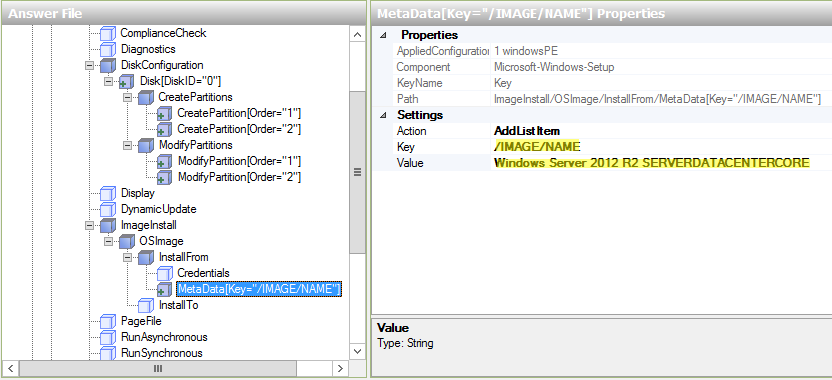832x380 pixels.
Task: Click the horizontal scrollbar thumb
Action: point(158,368)
